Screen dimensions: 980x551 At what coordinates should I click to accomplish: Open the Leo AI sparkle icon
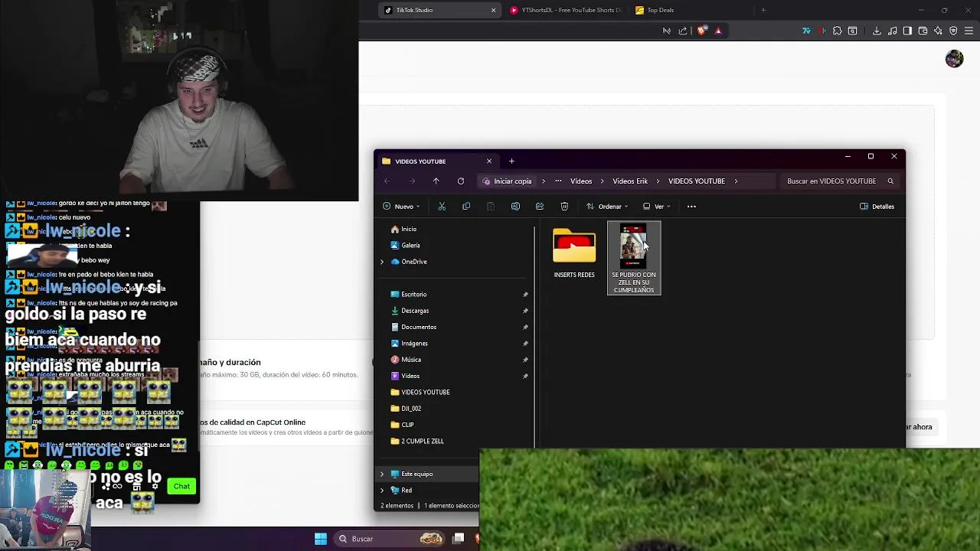click(938, 31)
